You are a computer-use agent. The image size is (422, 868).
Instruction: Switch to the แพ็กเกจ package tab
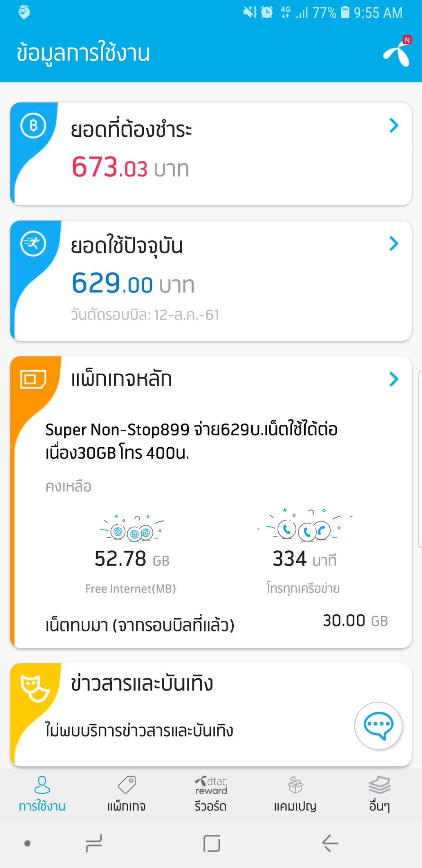tap(126, 793)
